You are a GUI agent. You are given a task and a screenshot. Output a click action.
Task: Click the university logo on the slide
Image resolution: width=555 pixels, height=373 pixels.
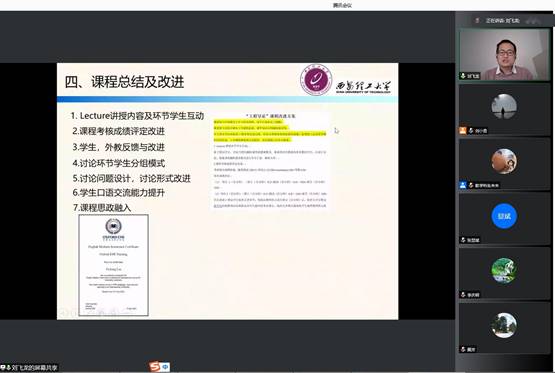[x=316, y=80]
